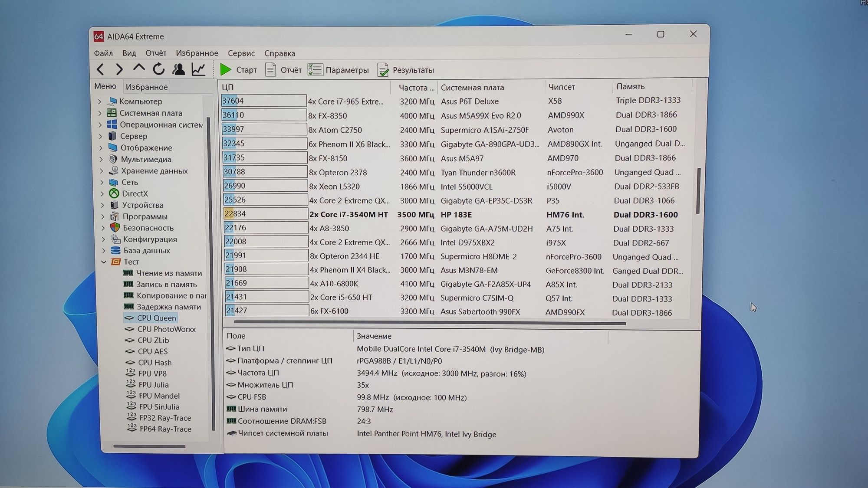Viewport: 868px width, 488px height.
Task: Expand the Сеть tree node
Action: click(x=102, y=182)
